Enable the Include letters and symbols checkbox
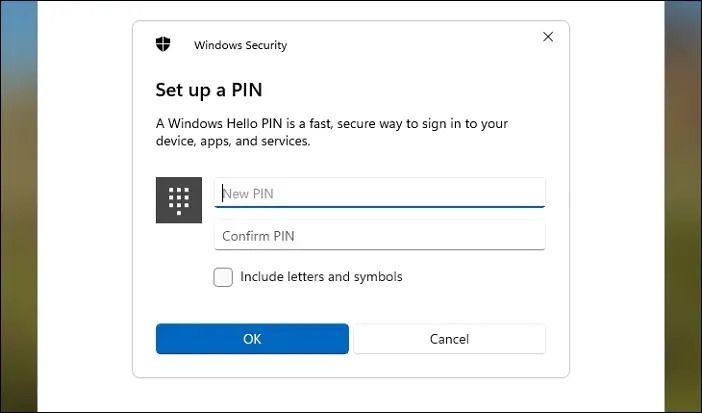The width and height of the screenshot is (702, 413). tap(223, 277)
